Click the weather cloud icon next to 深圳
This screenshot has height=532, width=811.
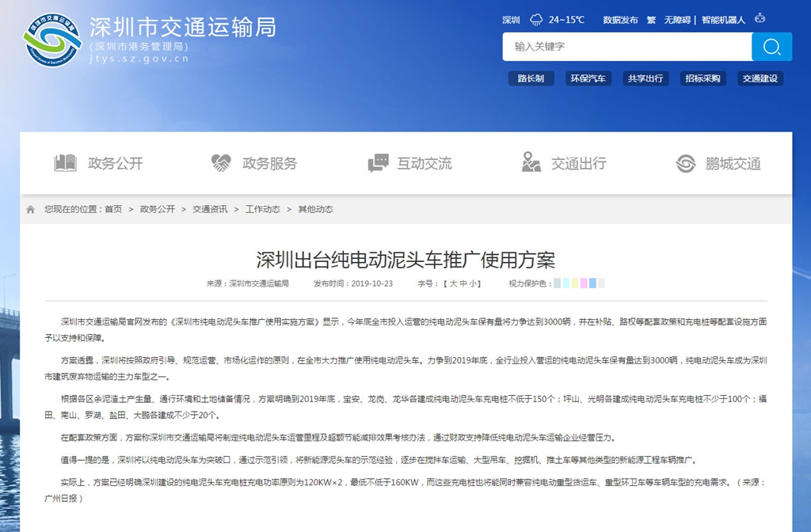point(535,18)
